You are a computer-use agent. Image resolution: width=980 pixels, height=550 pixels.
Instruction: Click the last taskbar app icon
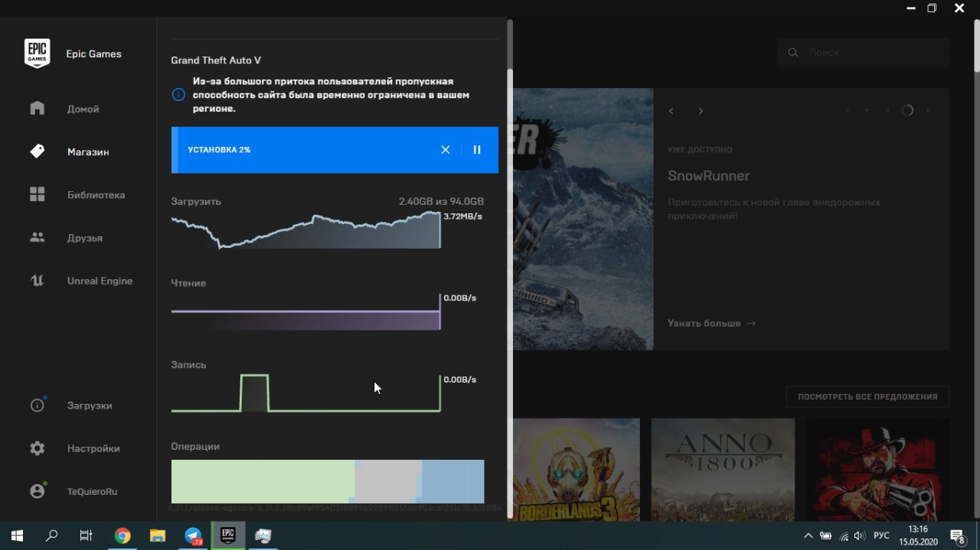point(263,535)
